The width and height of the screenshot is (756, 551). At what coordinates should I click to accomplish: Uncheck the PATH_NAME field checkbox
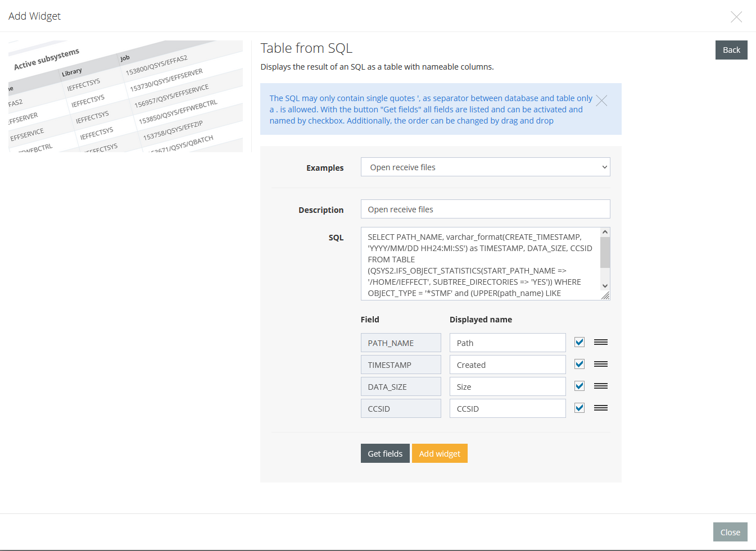[580, 342]
